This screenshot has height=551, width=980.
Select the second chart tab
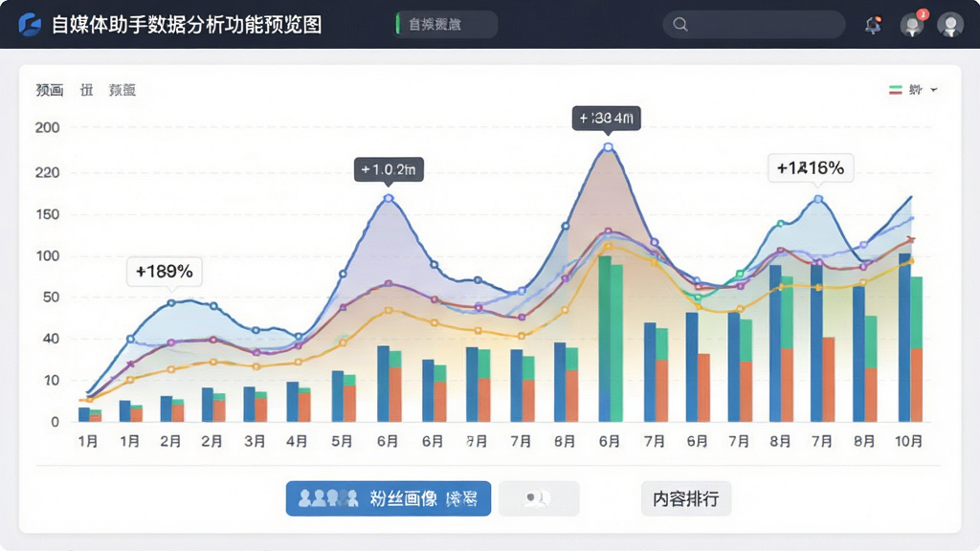click(86, 90)
